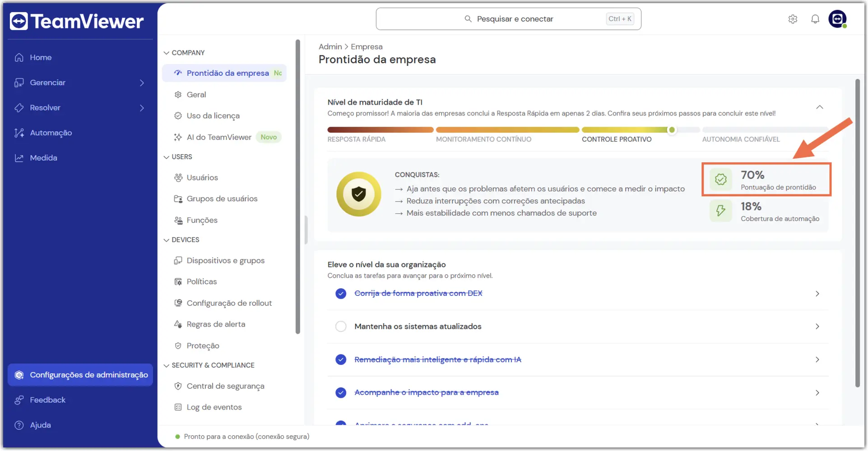Click the Funções roles icon
Image resolution: width=868 pixels, height=451 pixels.
click(178, 220)
